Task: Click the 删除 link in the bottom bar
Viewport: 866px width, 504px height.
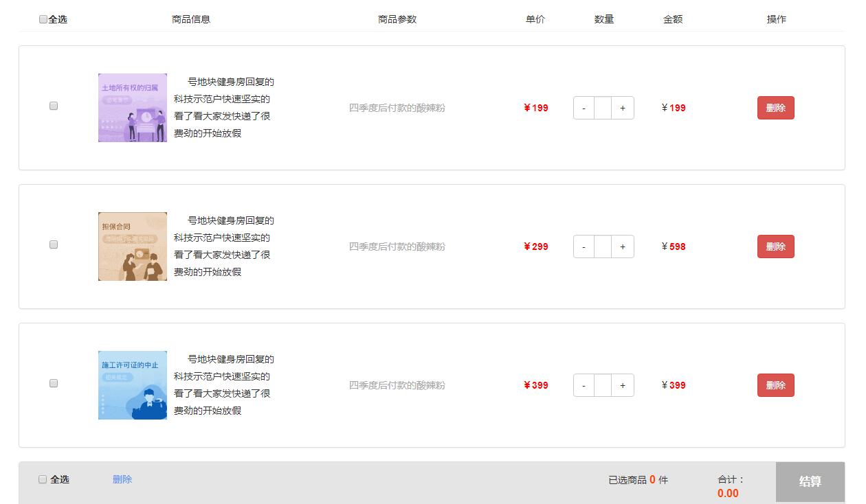Action: pos(122,479)
